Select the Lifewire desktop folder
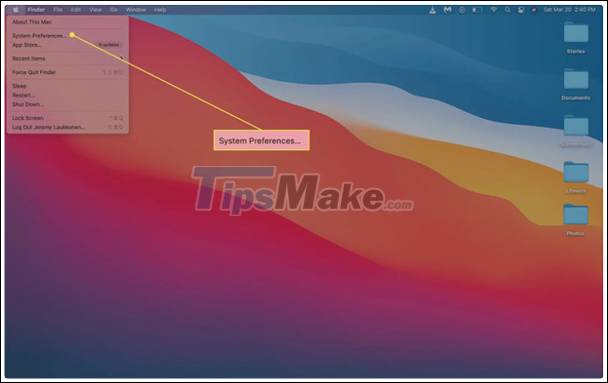The image size is (608, 383). click(576, 178)
